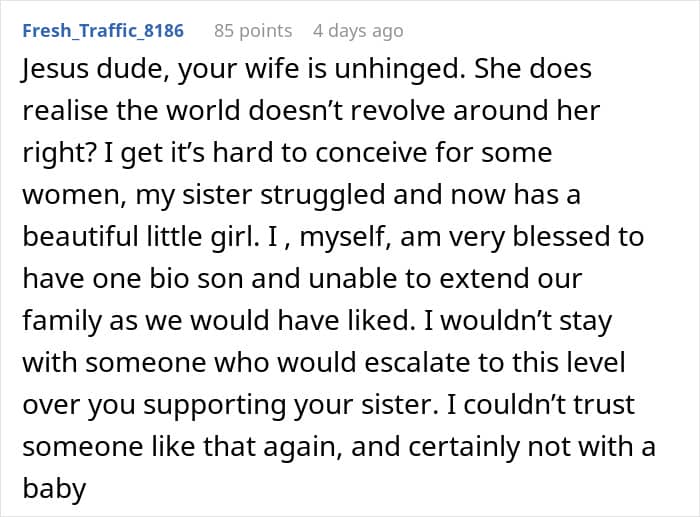
Task: Click the word 'Jesus' starting the comment
Action: click(55, 71)
